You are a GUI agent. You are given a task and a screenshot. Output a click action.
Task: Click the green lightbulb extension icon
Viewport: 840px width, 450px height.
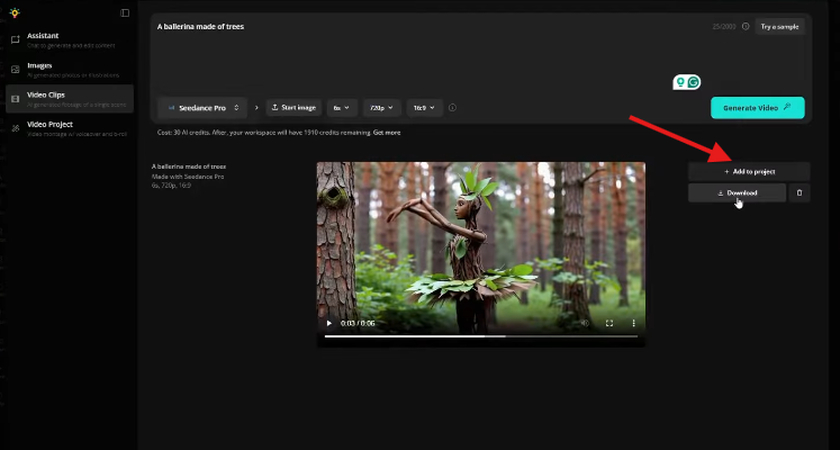coord(680,82)
